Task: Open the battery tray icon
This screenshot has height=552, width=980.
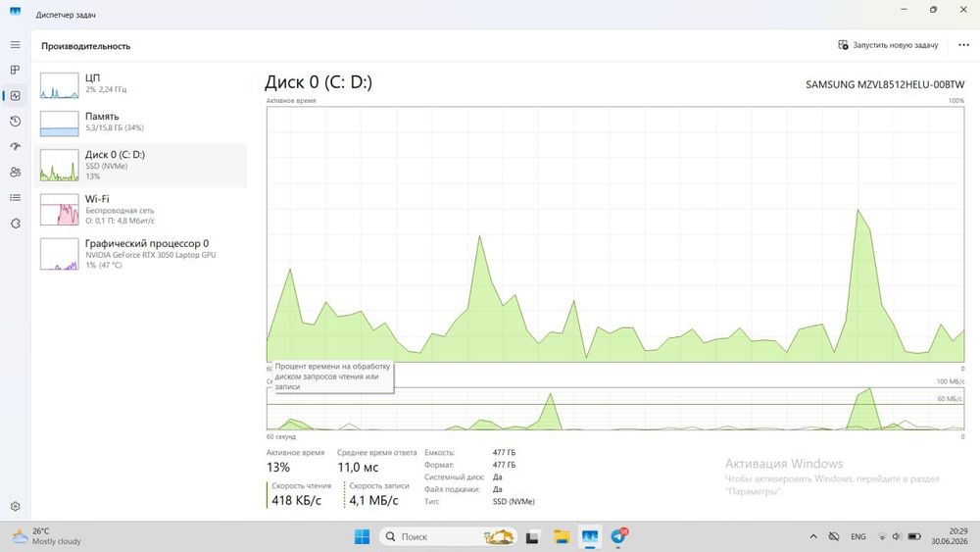Action: (913, 536)
